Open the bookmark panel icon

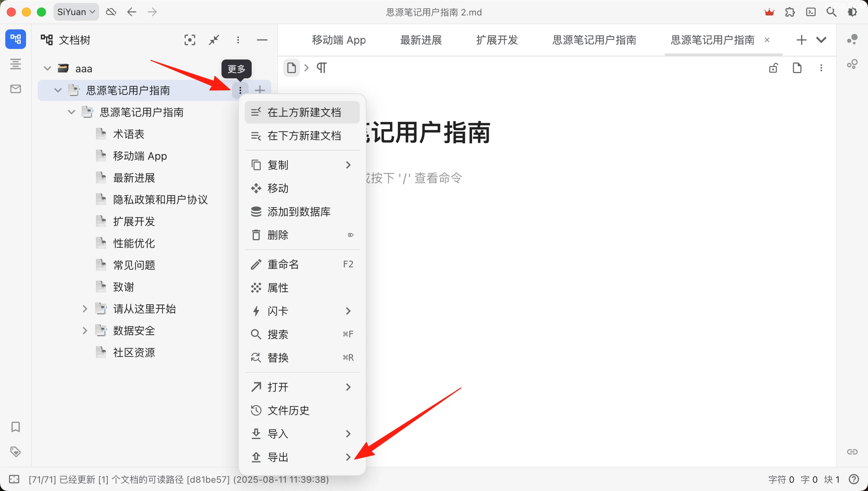[15, 427]
